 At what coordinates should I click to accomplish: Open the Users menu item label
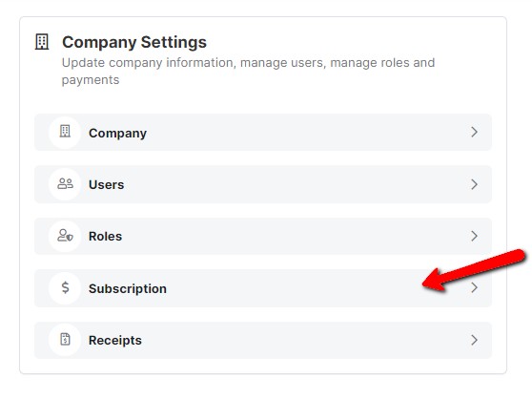(x=106, y=185)
